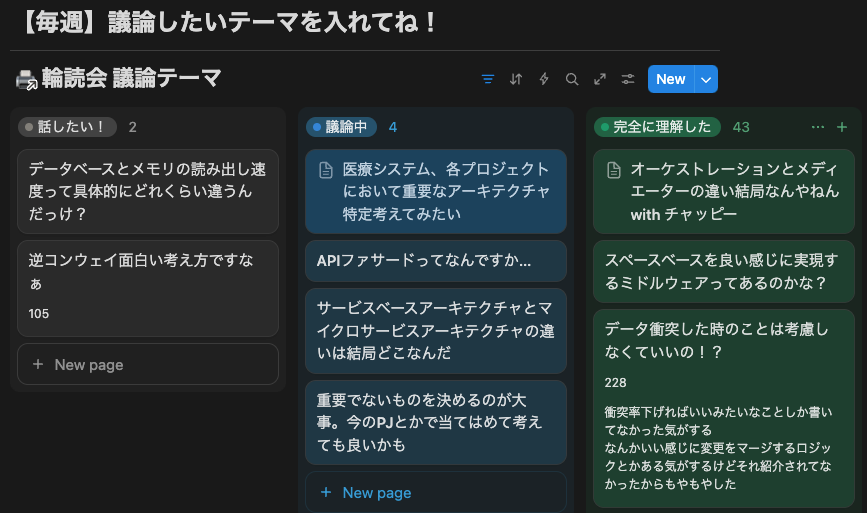The width and height of the screenshot is (867, 513).
Task: Open the データ衝突した時のこと card
Action: tap(724, 409)
